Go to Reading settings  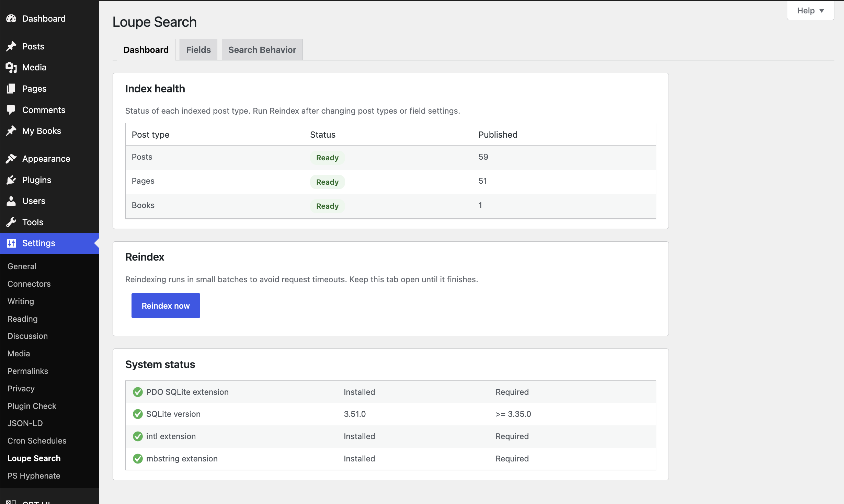[x=23, y=319]
